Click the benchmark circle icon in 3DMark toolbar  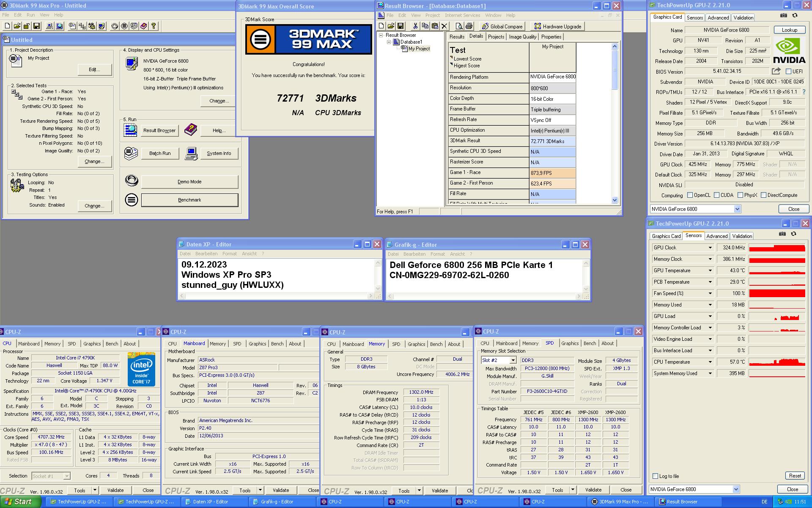pos(124,26)
